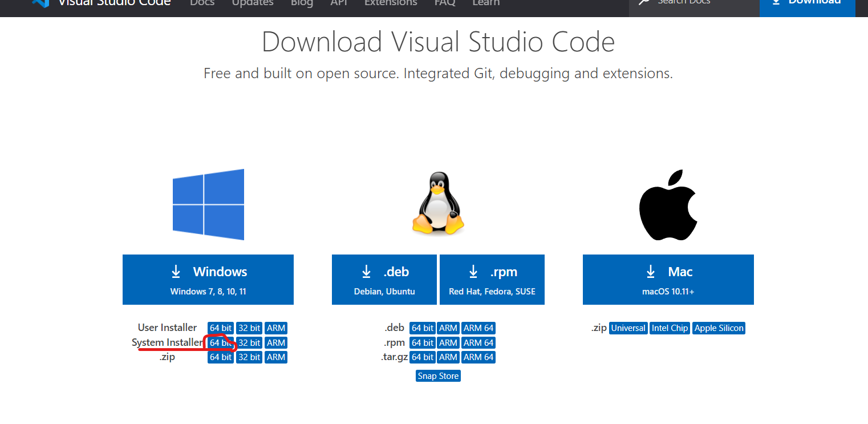Click the .rpm Red Hat, Fedora button
The image size is (868, 424).
click(x=492, y=280)
